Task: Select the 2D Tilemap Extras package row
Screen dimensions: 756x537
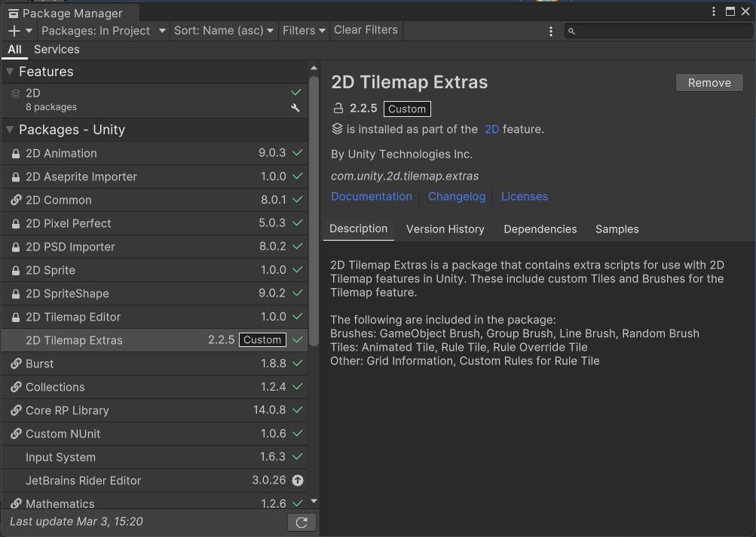Action: click(155, 340)
